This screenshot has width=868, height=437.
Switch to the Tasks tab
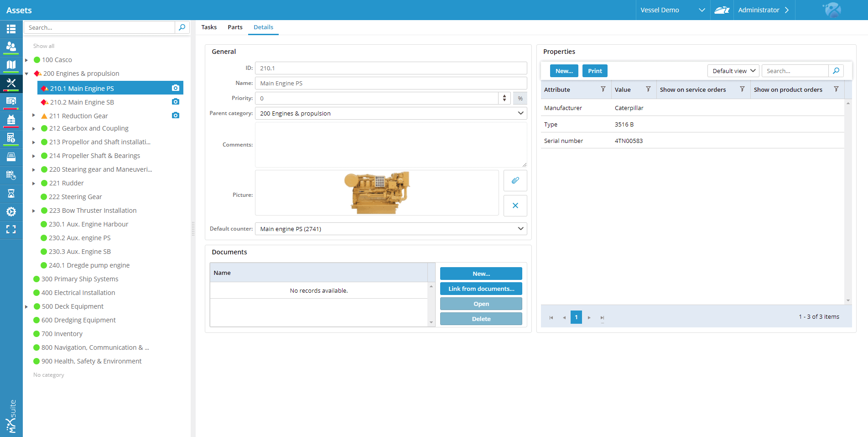[209, 27]
